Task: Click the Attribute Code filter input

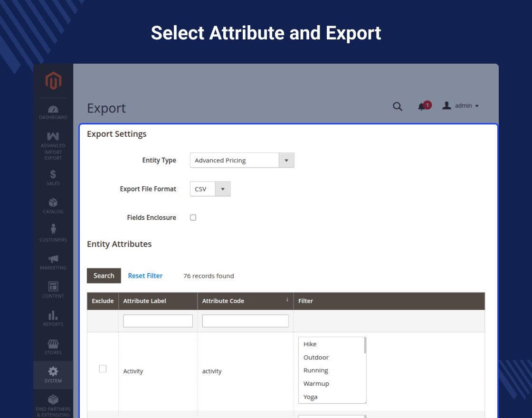Action: coord(245,321)
